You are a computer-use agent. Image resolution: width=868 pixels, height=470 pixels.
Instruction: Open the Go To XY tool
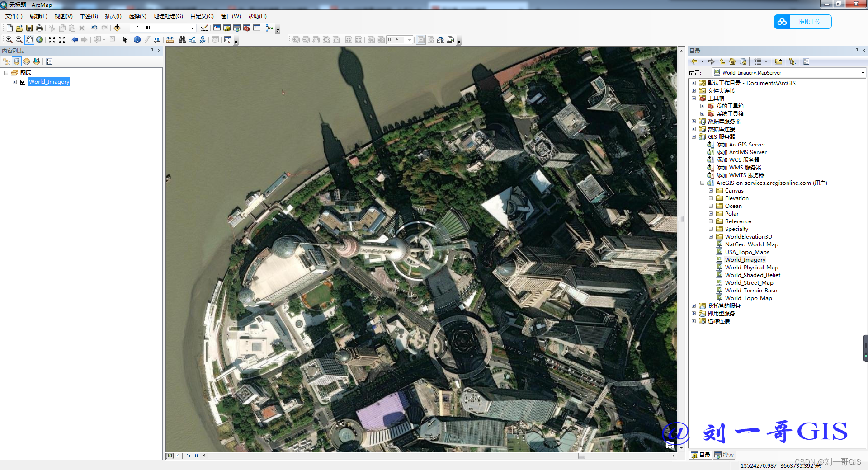click(203, 40)
